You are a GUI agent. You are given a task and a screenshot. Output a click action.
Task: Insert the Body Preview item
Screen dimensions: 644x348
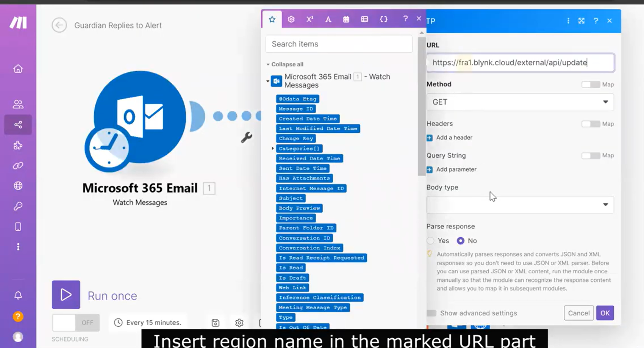tap(299, 208)
